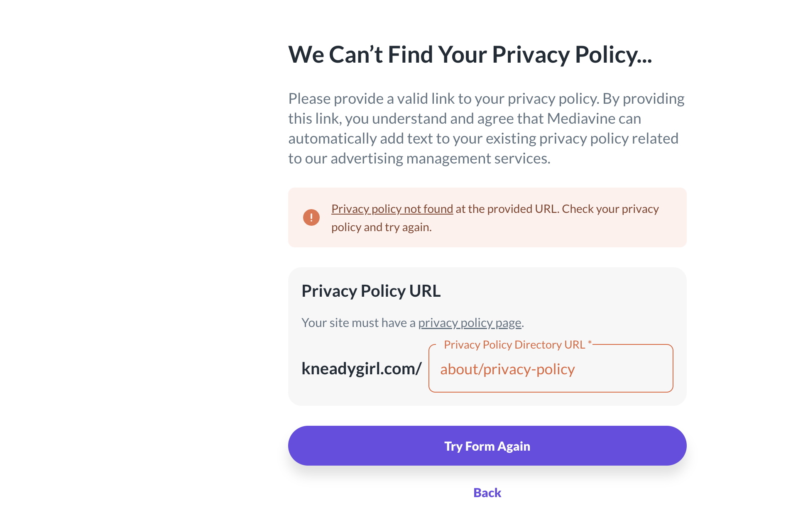Go back using the Back link
798x532 pixels.
(x=487, y=493)
